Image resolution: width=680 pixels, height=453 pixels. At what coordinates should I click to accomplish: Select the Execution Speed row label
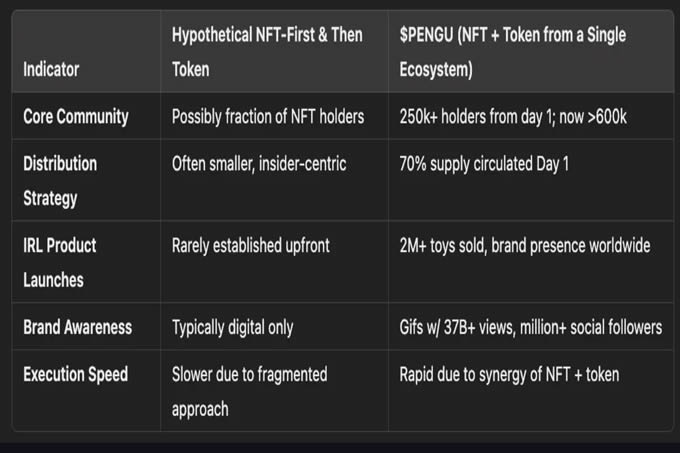[x=75, y=374]
